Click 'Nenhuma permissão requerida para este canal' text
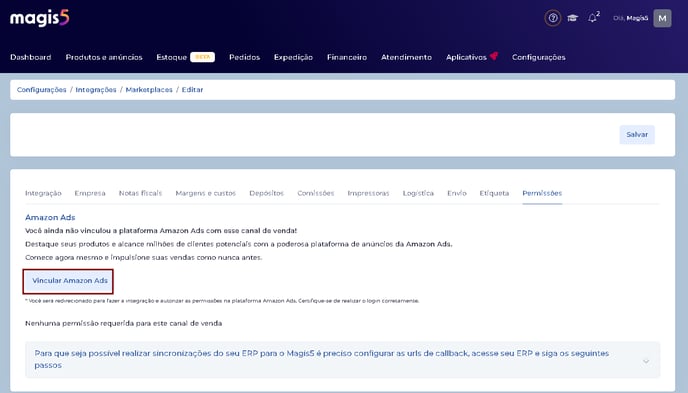This screenshot has height=393, width=688. coord(123,324)
